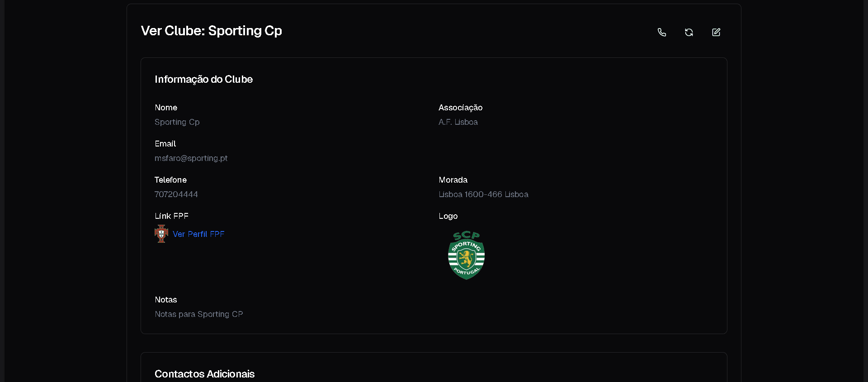Image resolution: width=868 pixels, height=382 pixels.
Task: Click the Informação do Clube heading
Action: tap(203, 80)
